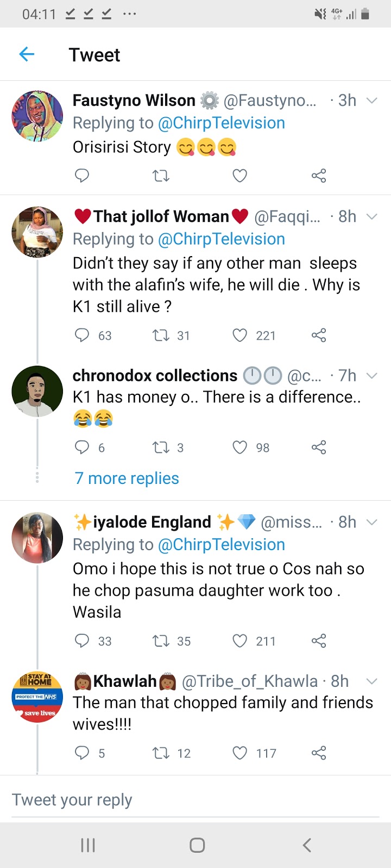The width and height of the screenshot is (391, 868).
Task: Share Faustyno Wilson's Orisirisi Story tweet
Action: click(319, 176)
